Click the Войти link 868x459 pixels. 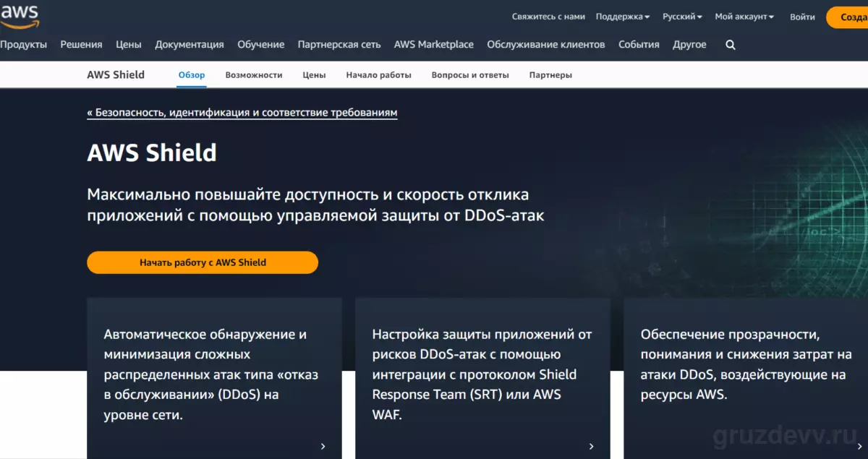[x=802, y=17]
